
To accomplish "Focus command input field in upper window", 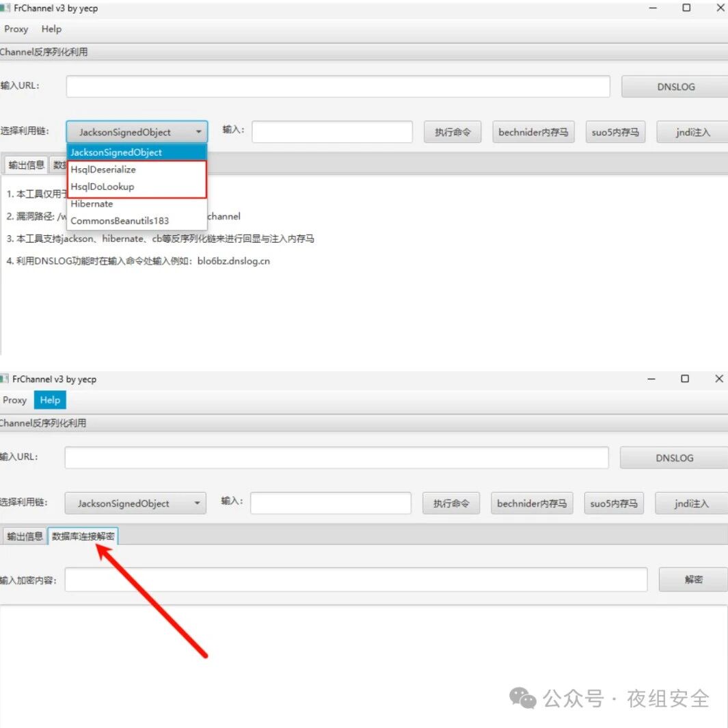I will point(332,132).
